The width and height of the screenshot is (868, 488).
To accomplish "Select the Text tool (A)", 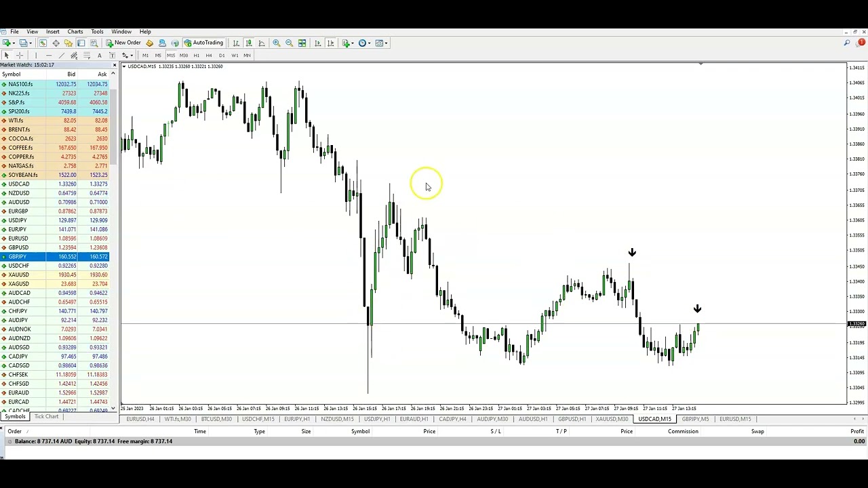I will coord(99,56).
